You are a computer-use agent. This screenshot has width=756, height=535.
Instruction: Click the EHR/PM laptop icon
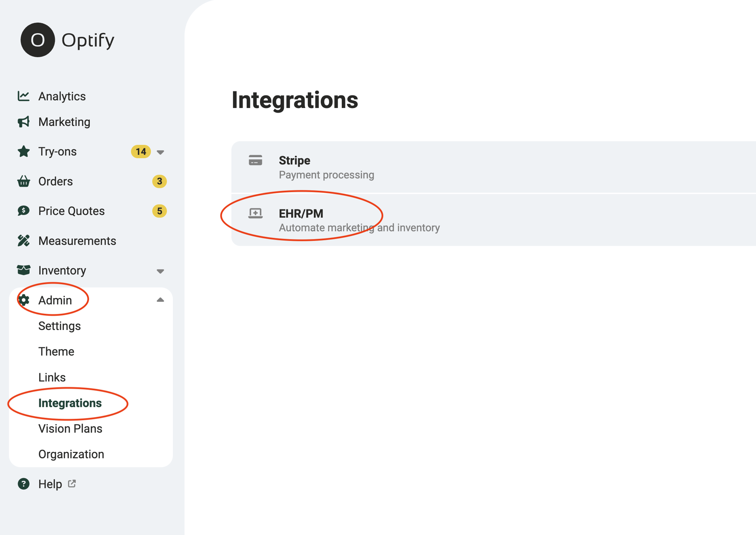[x=255, y=213]
